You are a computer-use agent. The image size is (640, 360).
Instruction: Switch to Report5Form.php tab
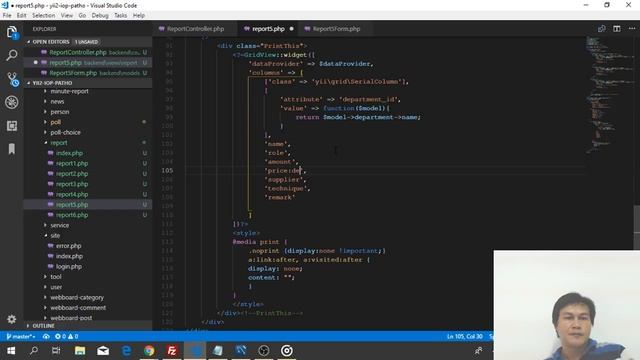tap(336, 29)
